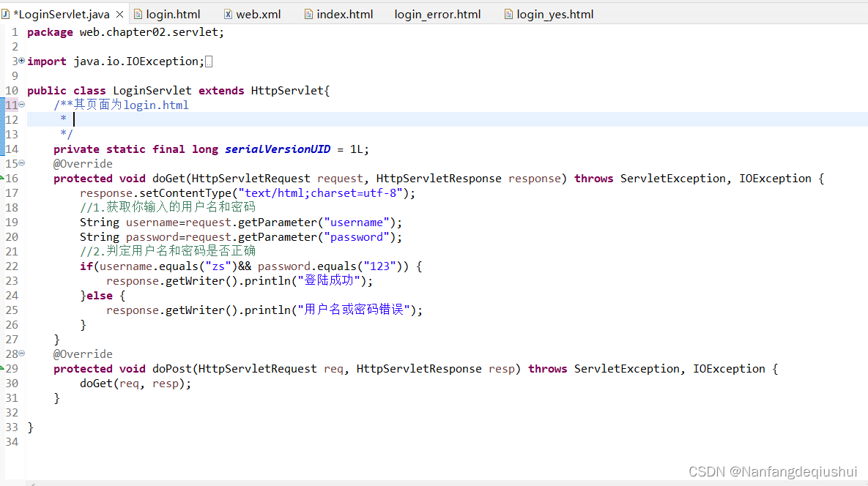Viewport: 868px width, 486px height.
Task: Click the HTML file icon on login.html tab
Action: [138, 13]
